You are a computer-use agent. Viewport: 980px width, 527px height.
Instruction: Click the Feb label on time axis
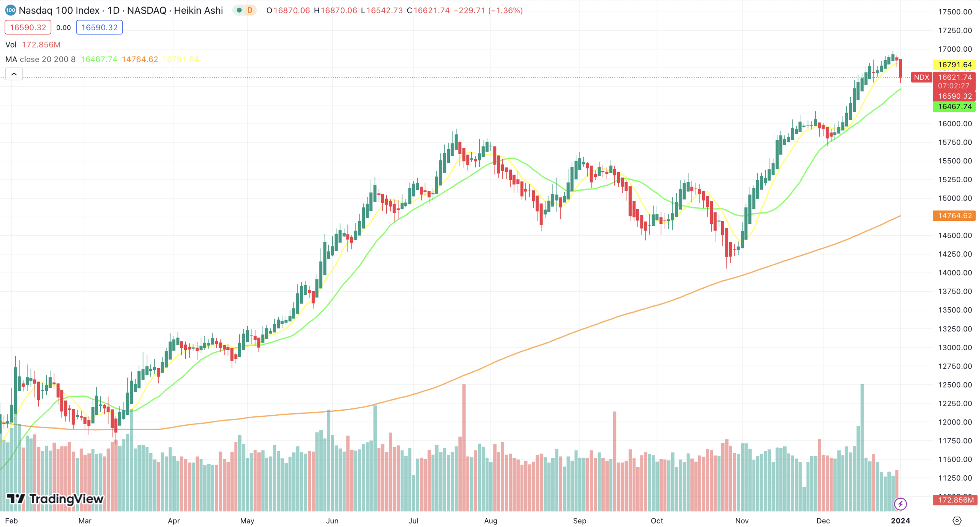click(11, 520)
